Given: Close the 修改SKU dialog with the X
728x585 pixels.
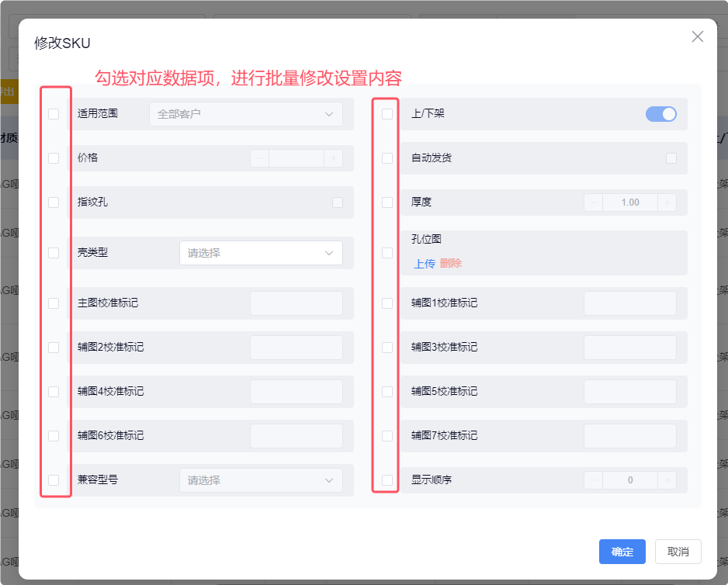Looking at the screenshot, I should 698,36.
